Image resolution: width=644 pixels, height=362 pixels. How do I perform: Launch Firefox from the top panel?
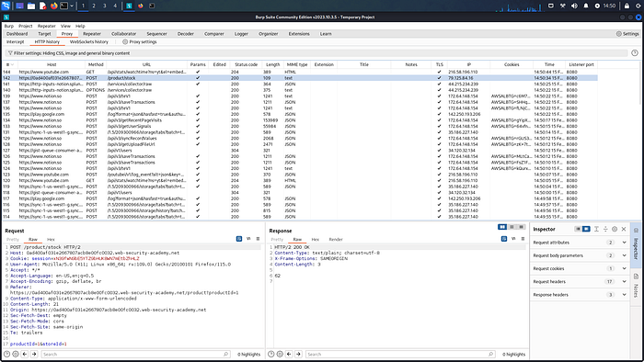53,6
